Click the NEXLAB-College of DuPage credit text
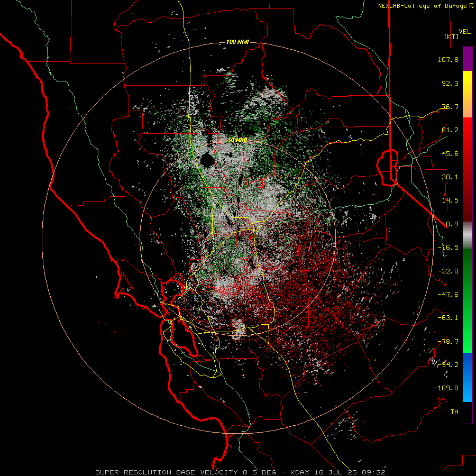Screen dimensions: 476x476 pos(422,6)
